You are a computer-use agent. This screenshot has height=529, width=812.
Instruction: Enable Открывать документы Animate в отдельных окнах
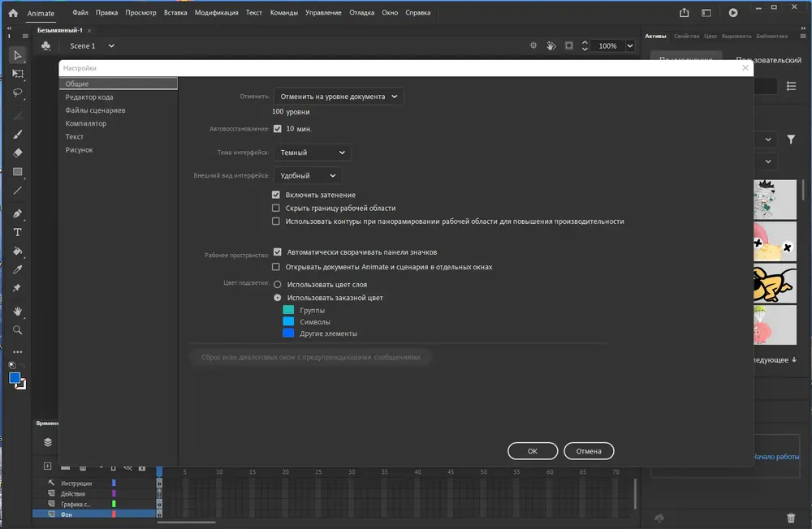tap(276, 267)
